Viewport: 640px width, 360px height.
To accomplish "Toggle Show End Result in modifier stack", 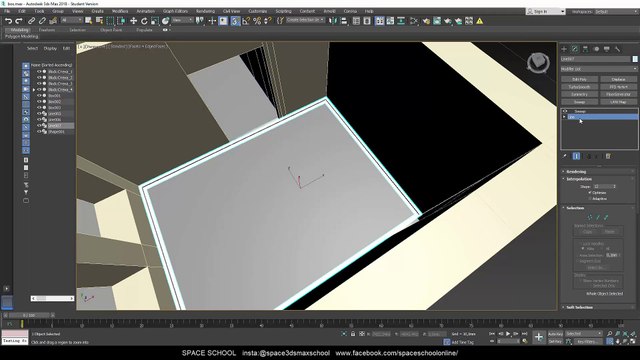I will coord(576,156).
